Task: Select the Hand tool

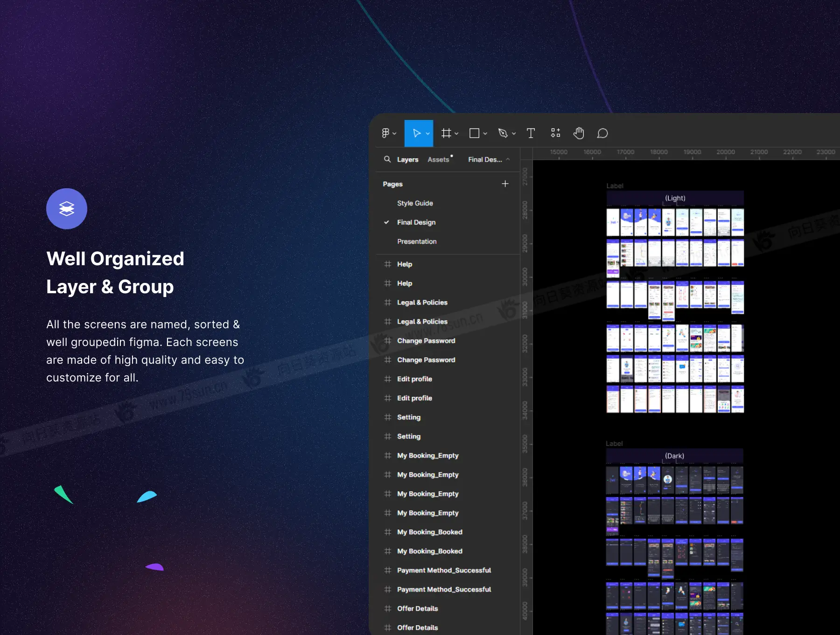Action: tap(579, 134)
